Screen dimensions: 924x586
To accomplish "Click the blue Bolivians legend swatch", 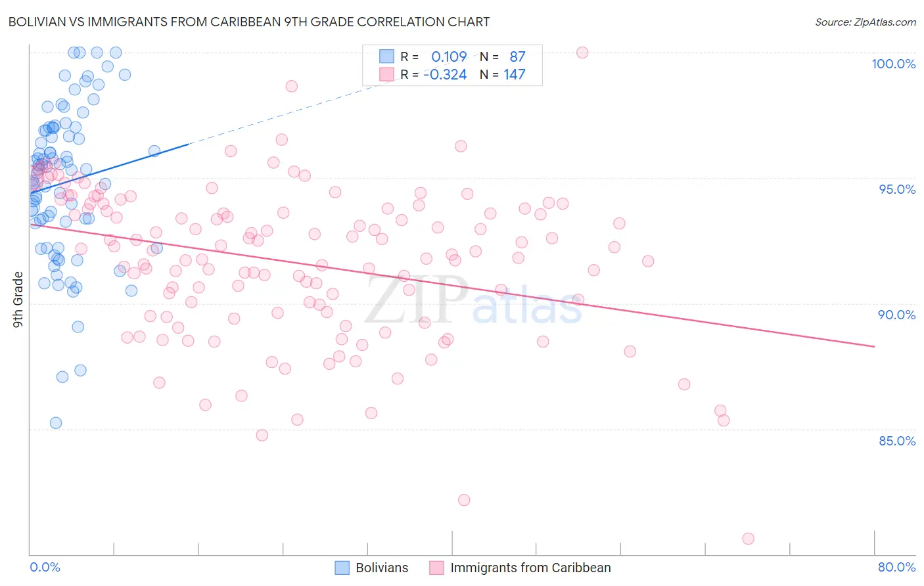I will pos(342,568).
